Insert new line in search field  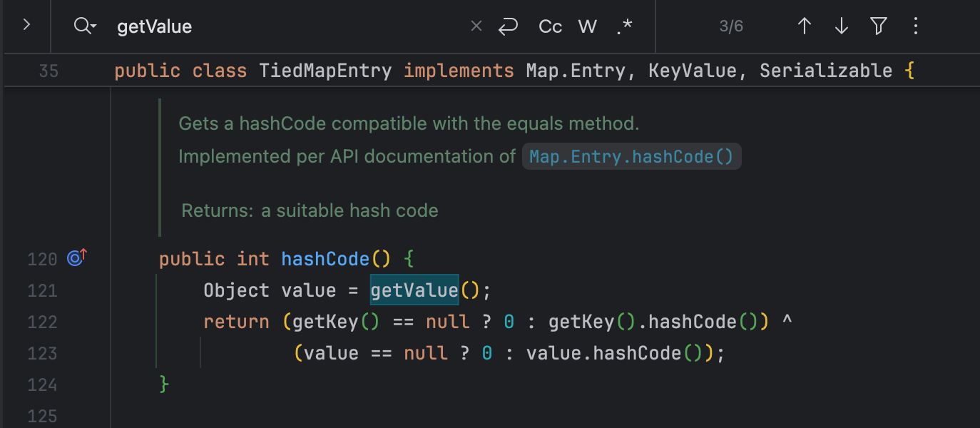pyautogui.click(x=508, y=26)
